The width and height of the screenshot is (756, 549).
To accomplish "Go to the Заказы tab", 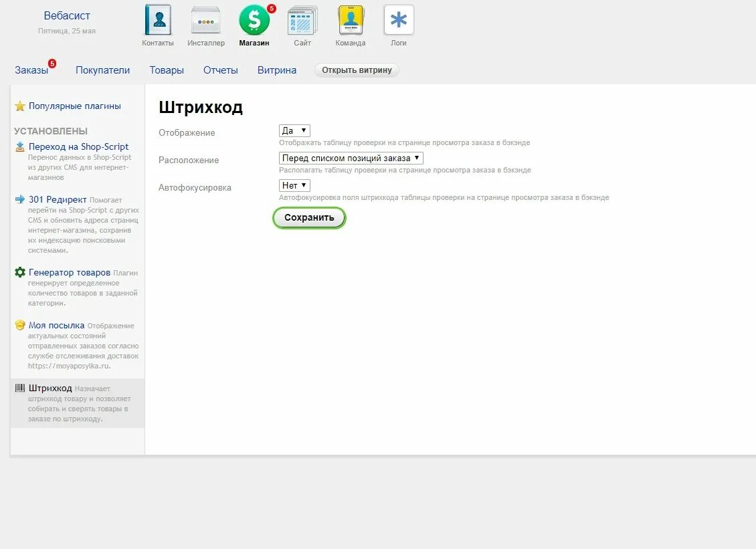I will pos(31,70).
